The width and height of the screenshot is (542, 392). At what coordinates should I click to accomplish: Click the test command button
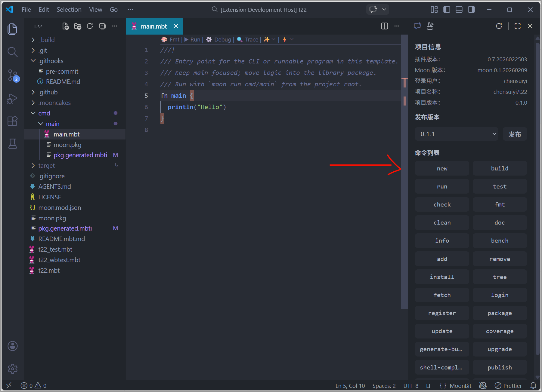pos(500,186)
